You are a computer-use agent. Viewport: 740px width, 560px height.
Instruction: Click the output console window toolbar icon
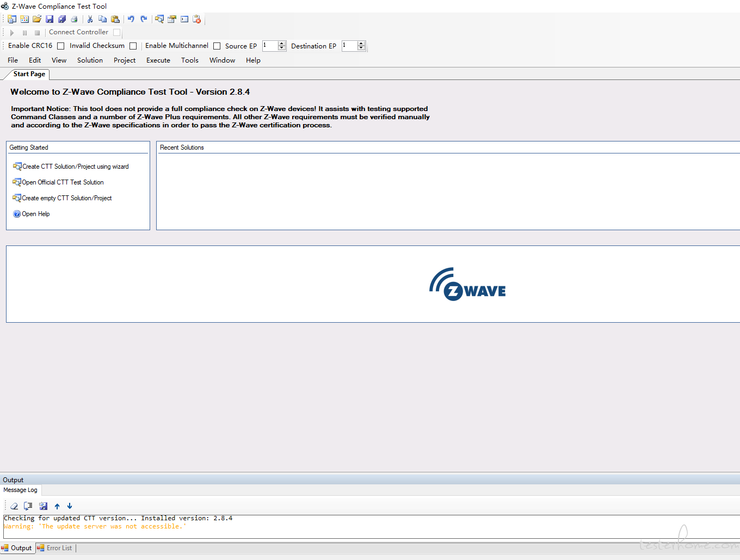pyautogui.click(x=184, y=19)
